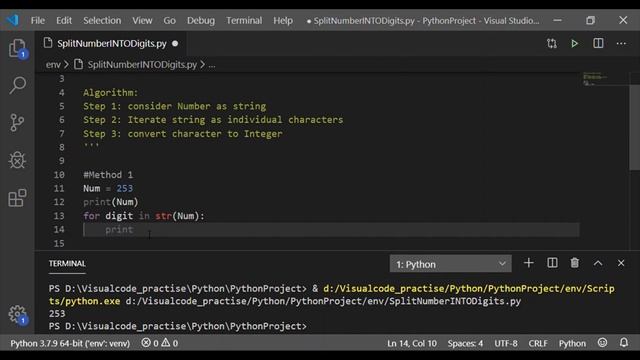The image size is (640, 360).
Task: Open the Help menu
Action: [x=283, y=20]
